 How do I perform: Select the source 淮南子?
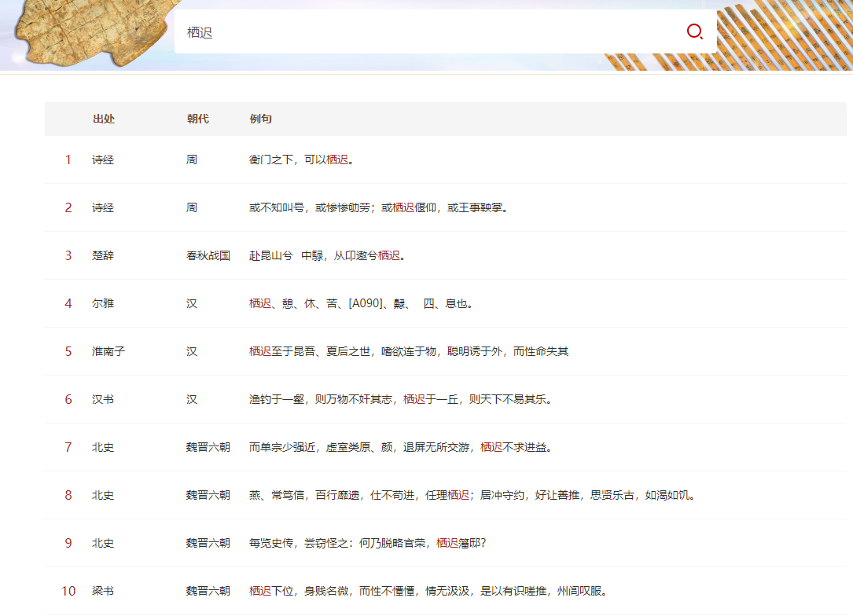click(x=108, y=351)
